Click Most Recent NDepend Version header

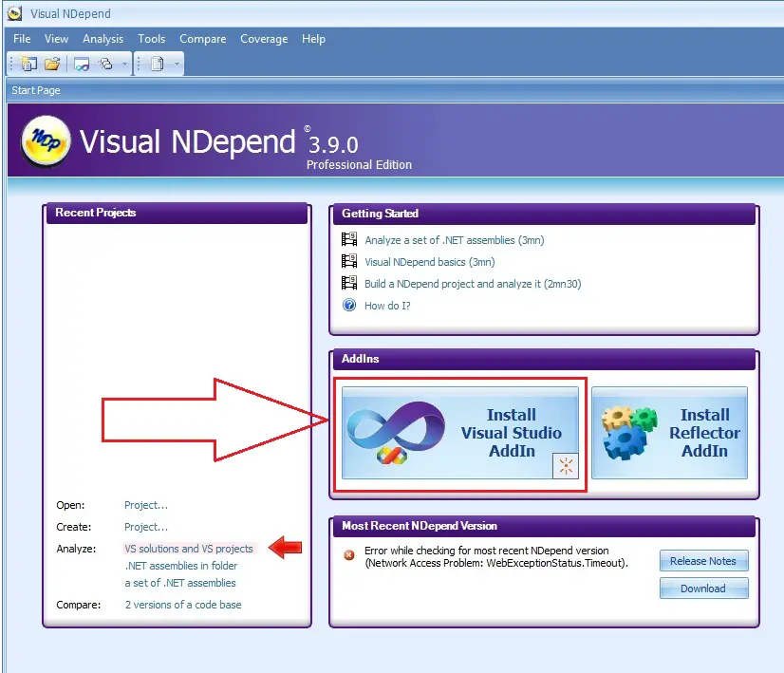pyautogui.click(x=544, y=526)
